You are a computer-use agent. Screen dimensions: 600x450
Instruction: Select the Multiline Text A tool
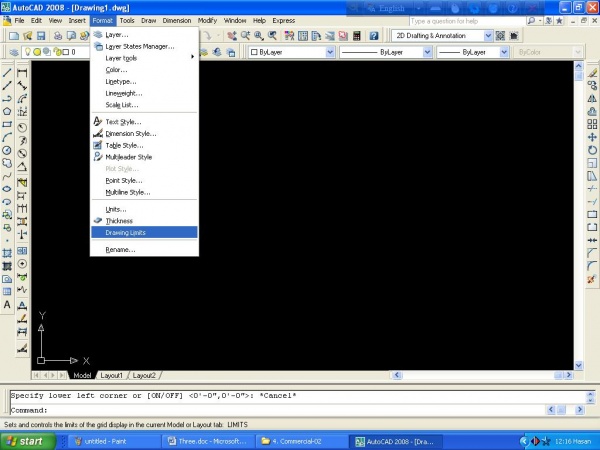(x=7, y=305)
